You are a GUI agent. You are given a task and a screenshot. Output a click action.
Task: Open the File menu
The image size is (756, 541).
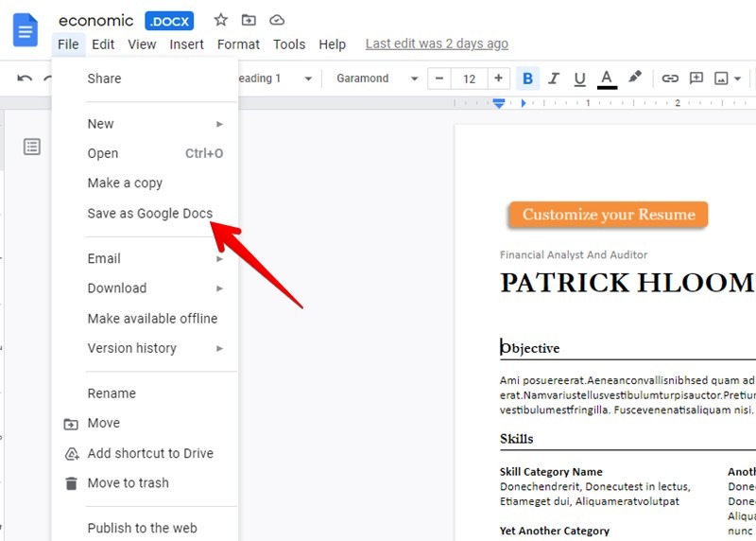click(68, 44)
